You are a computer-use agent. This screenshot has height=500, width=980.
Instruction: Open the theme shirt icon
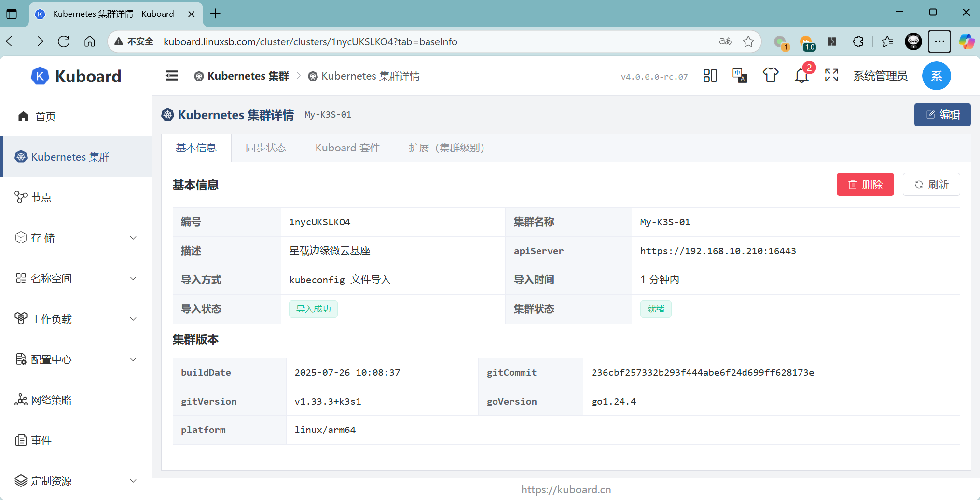pyautogui.click(x=770, y=76)
